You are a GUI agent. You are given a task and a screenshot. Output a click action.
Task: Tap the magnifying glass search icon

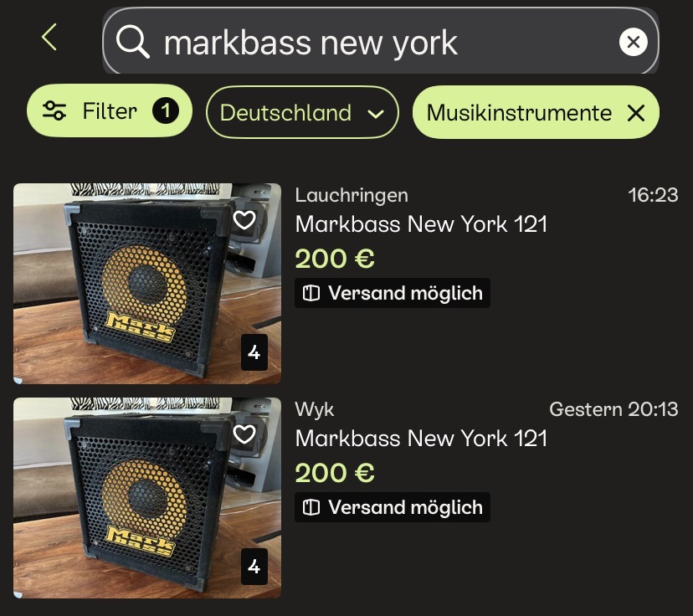132,42
